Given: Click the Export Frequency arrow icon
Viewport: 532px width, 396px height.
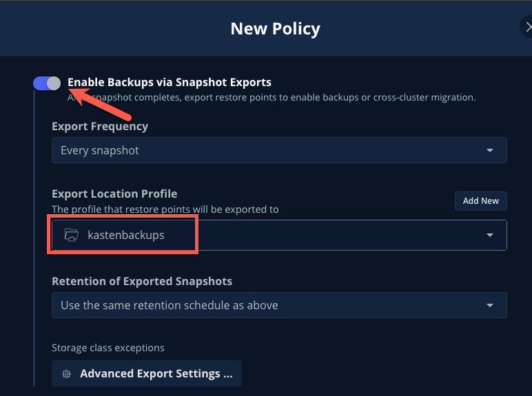Looking at the screenshot, I should (489, 150).
